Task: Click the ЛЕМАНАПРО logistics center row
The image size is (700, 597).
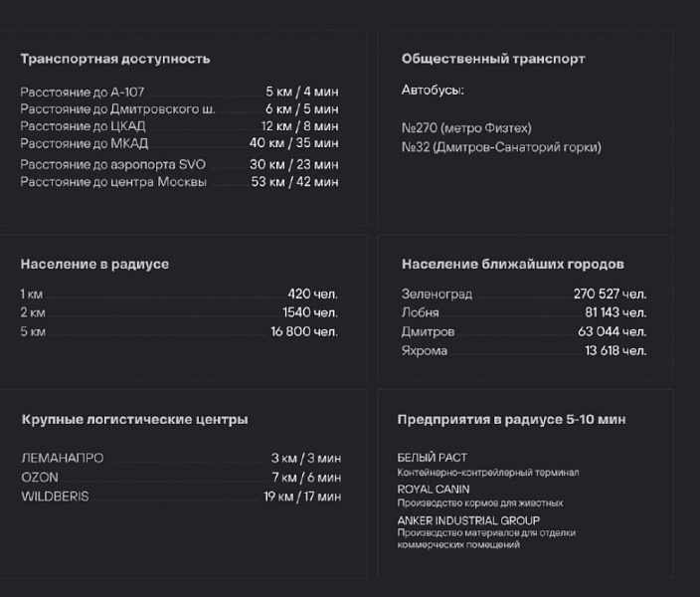Action: pos(181,458)
